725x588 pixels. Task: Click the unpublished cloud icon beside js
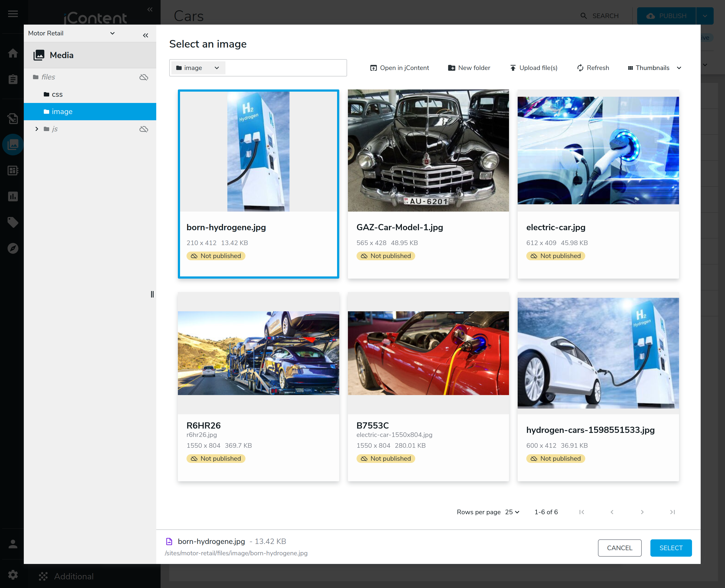pyautogui.click(x=144, y=129)
